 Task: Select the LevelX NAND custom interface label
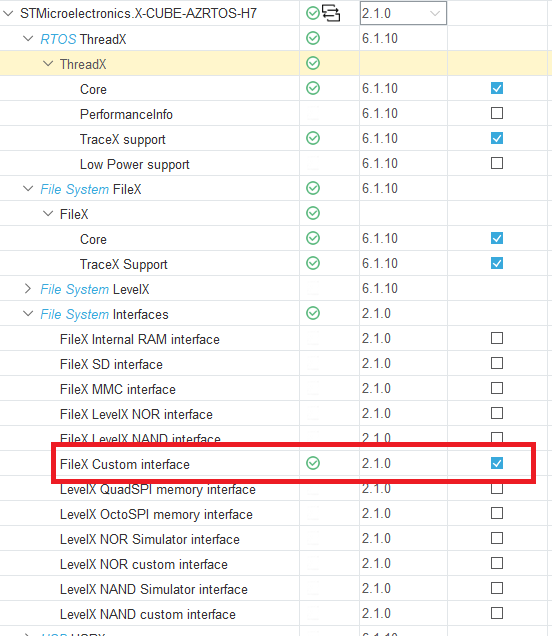(148, 614)
